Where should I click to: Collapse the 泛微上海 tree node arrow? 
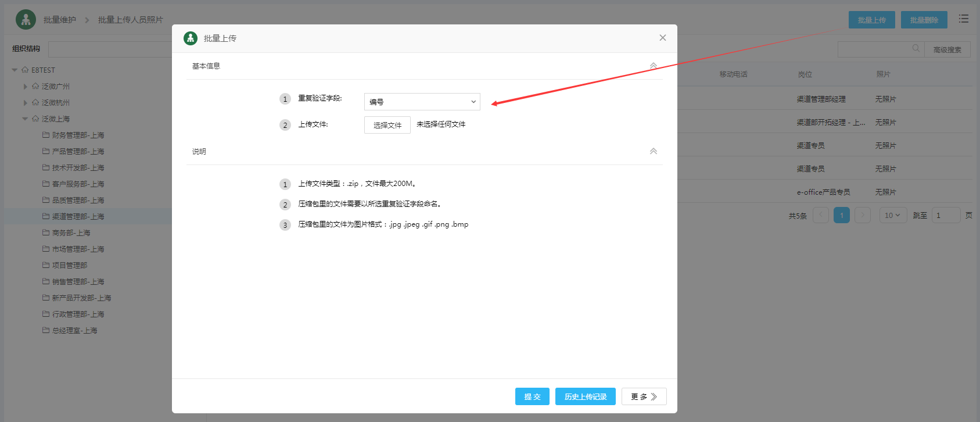click(25, 119)
